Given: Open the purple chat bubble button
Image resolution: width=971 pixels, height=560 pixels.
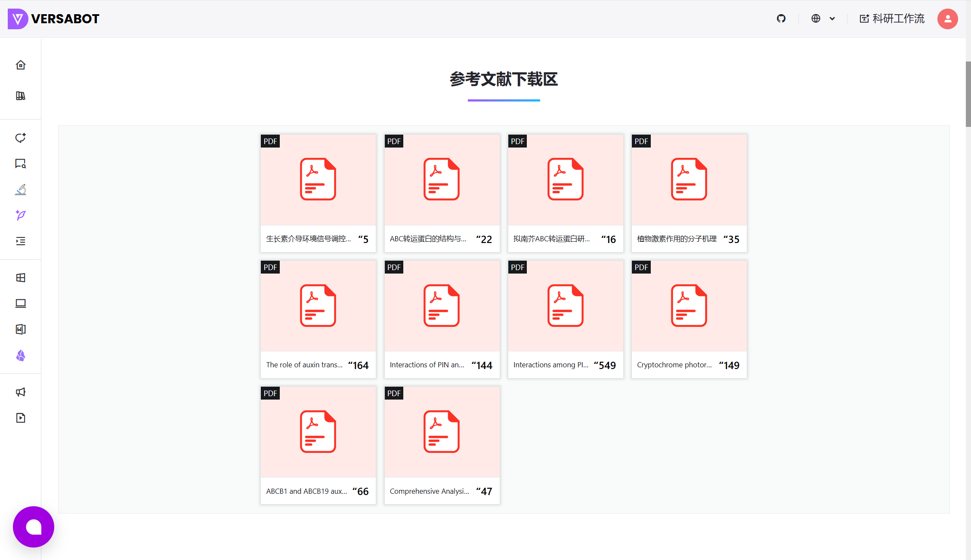Looking at the screenshot, I should 34,527.
